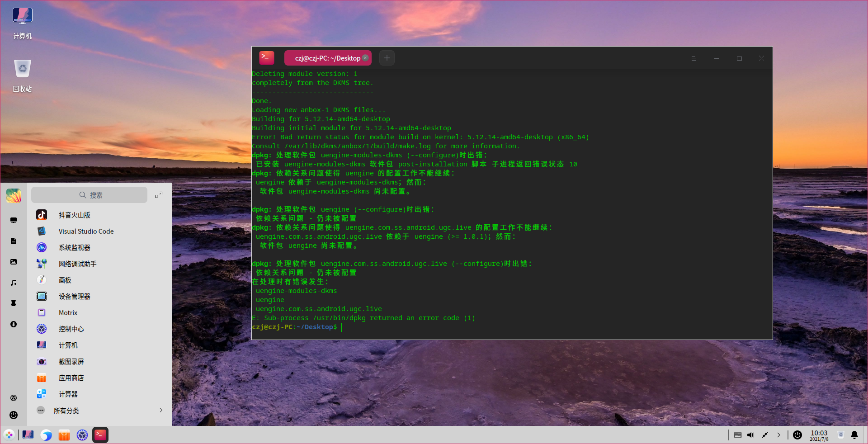The height and width of the screenshot is (444, 868).
Task: Click 'E: Sub-process /usr/bin/dpkg returned' error line
Action: tap(363, 318)
